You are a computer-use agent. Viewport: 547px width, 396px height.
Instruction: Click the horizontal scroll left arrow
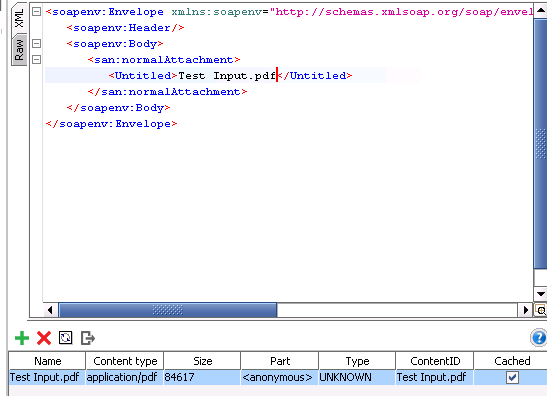(x=50, y=310)
